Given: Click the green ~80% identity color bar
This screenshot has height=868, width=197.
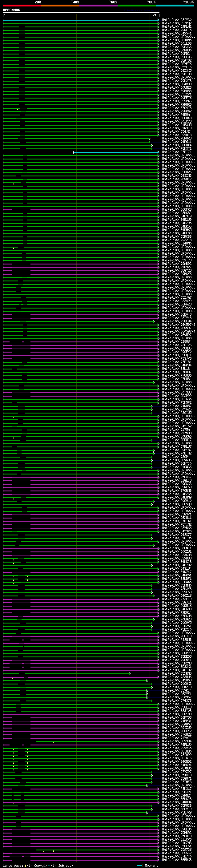Looking at the screenshot, I should [136, 6].
